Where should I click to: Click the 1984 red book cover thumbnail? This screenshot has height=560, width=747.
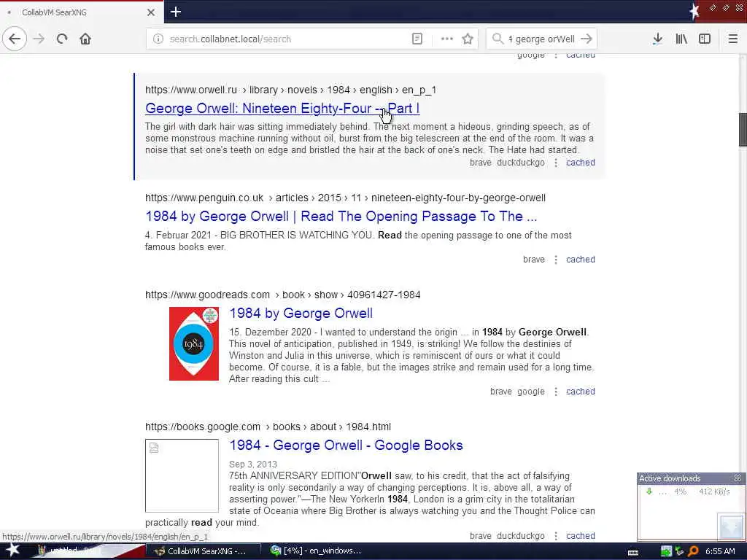(194, 344)
